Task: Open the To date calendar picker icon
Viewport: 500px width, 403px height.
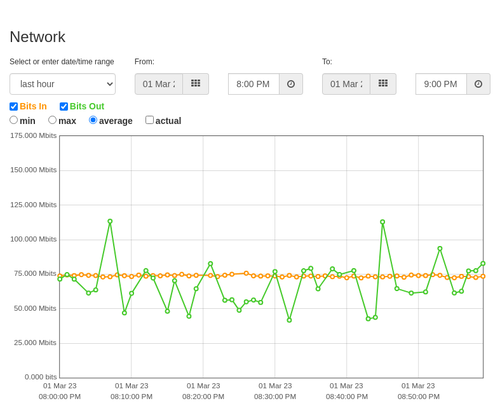Action: coord(383,84)
